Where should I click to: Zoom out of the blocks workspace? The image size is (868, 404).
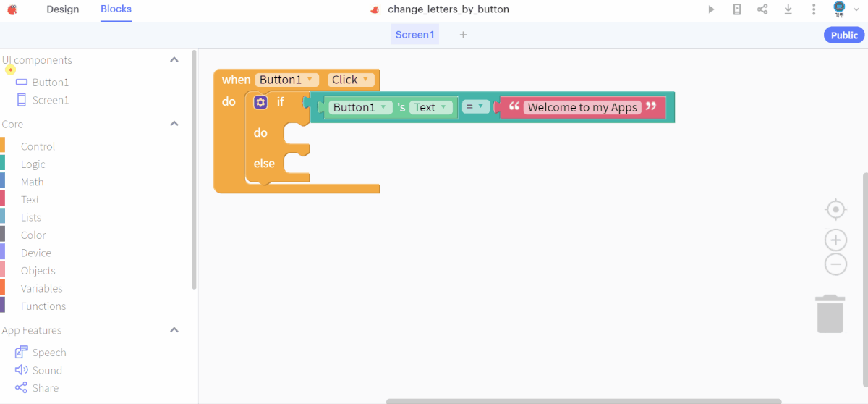pyautogui.click(x=835, y=264)
